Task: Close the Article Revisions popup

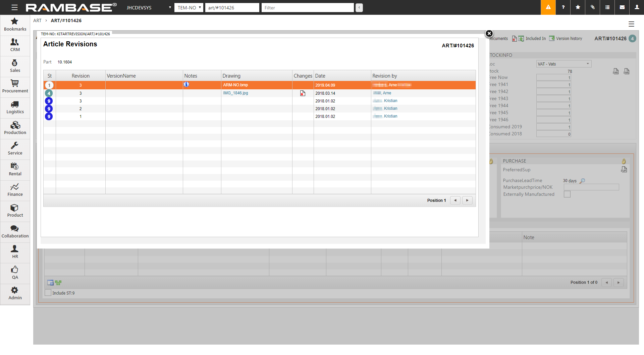Action: (489, 34)
